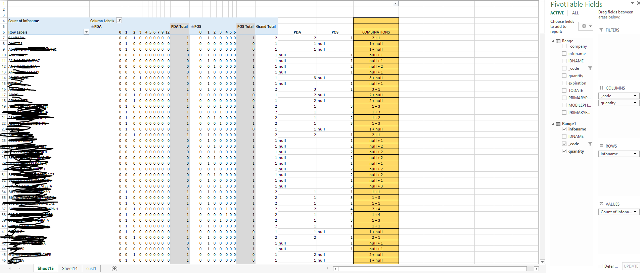Switch to the Sheet14 tab
The width and height of the screenshot is (644, 273).
[x=70, y=268]
